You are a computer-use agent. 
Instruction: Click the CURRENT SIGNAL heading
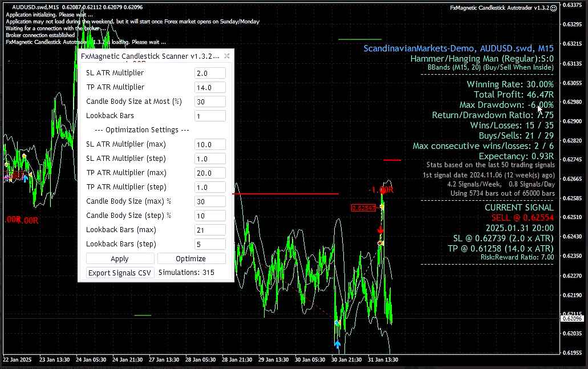point(519,208)
